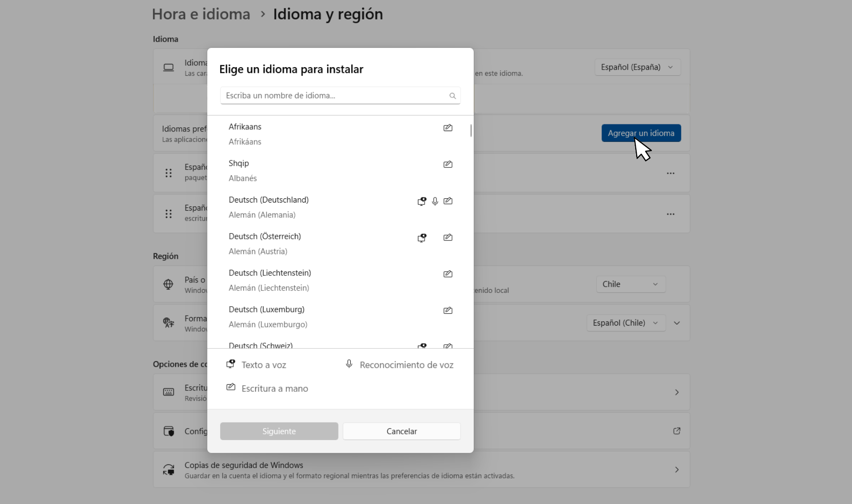Select Deutsch (Liechtenstein) from the language list
The image size is (852, 504).
pos(270,280)
